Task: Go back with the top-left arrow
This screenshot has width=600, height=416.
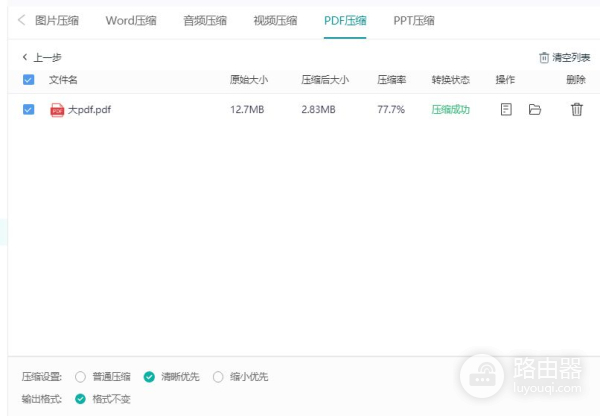Action: [21, 20]
